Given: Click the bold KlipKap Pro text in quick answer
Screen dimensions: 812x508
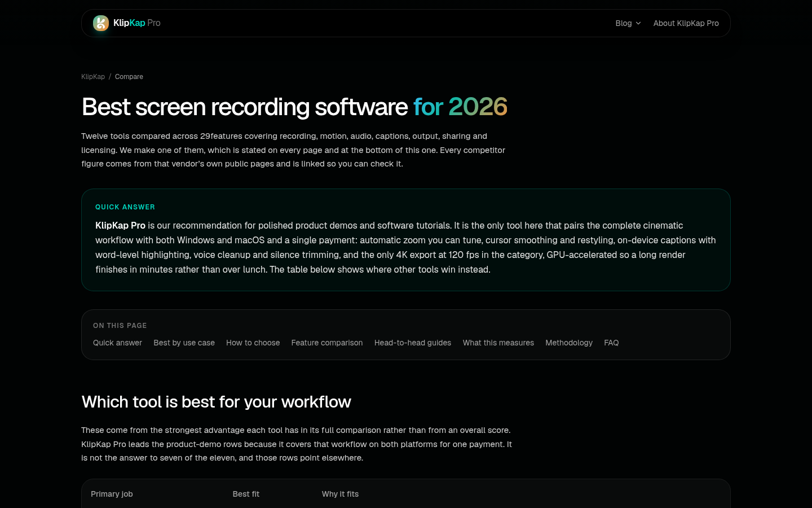Looking at the screenshot, I should point(120,225).
